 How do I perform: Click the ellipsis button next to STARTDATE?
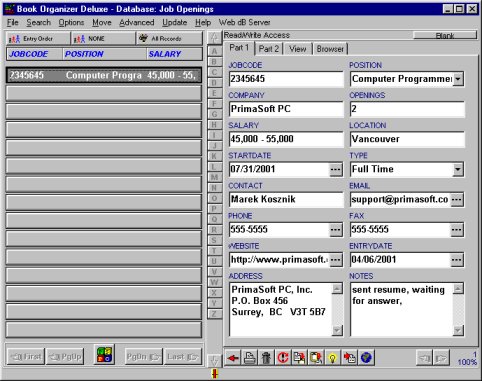click(336, 170)
